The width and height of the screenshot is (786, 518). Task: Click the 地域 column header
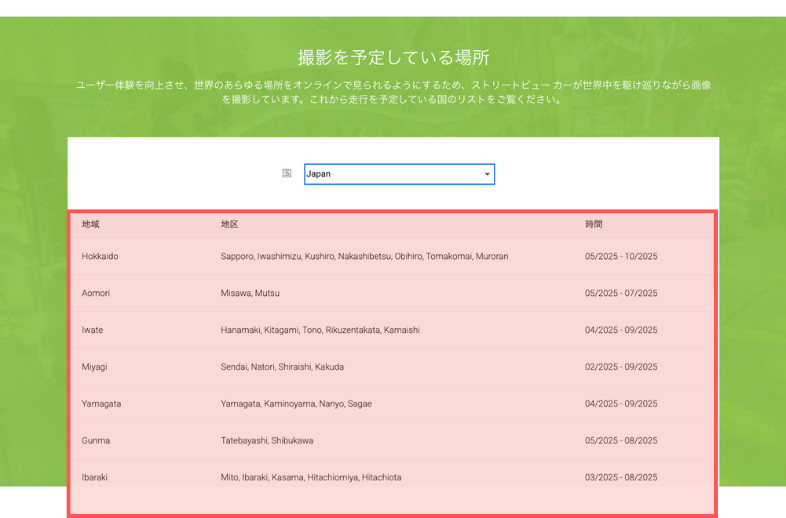tap(91, 225)
